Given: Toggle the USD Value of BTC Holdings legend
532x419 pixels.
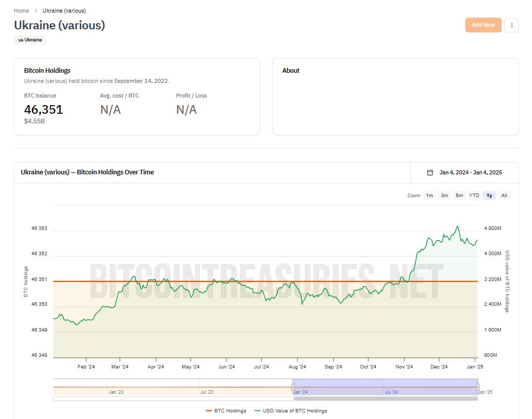Looking at the screenshot, I should pos(291,410).
